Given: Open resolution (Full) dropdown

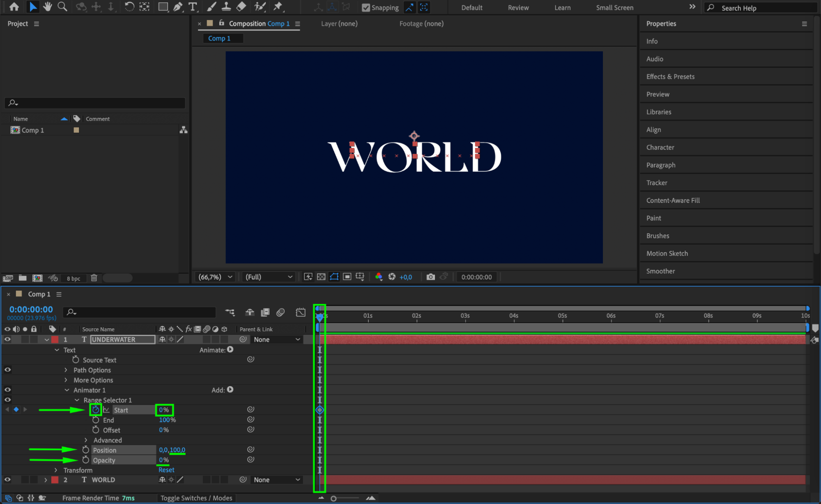Looking at the screenshot, I should coord(269,277).
